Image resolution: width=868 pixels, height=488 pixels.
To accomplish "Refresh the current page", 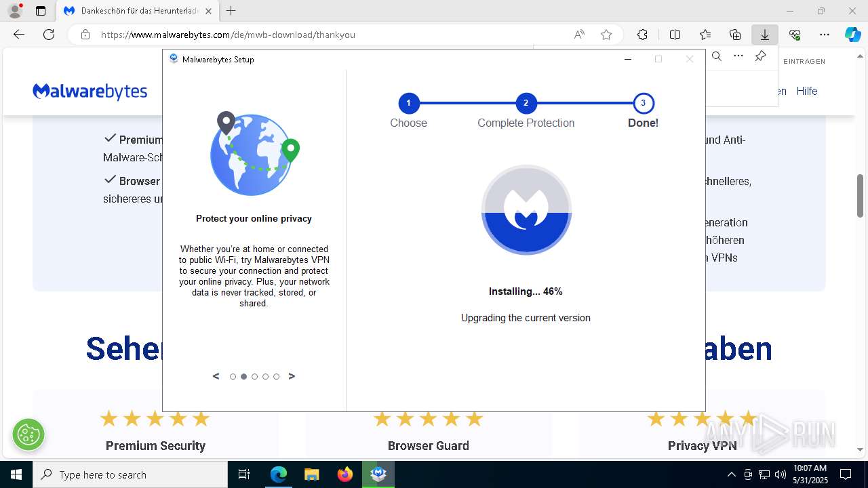I will pyautogui.click(x=49, y=35).
